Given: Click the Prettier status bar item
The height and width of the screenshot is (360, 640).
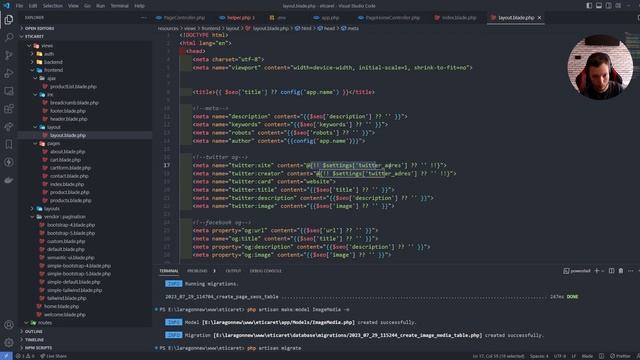Looking at the screenshot, I should tap(620, 356).
